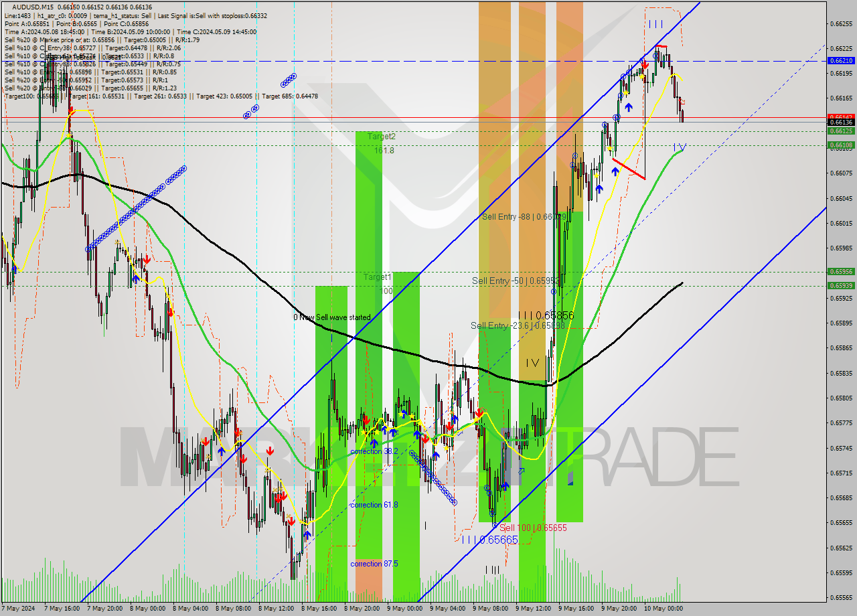This screenshot has width=857, height=616.
Task: Click the current price tag 0.66136
Action: click(x=841, y=123)
